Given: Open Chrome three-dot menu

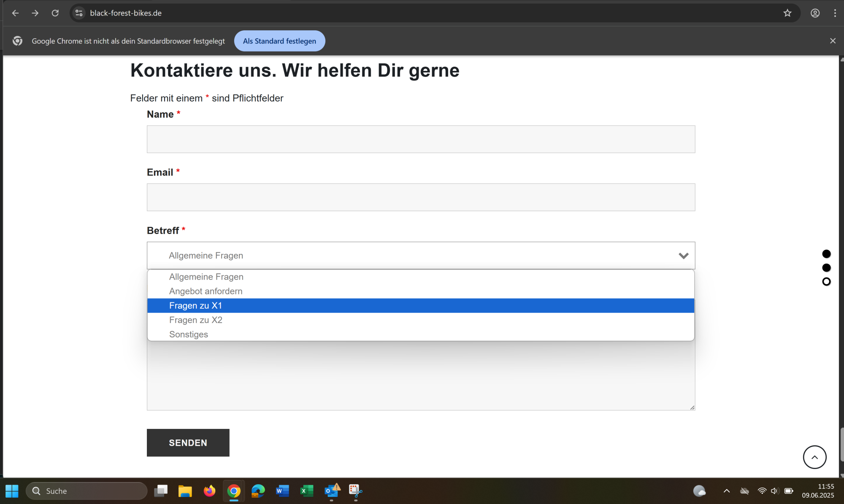Looking at the screenshot, I should (x=835, y=13).
